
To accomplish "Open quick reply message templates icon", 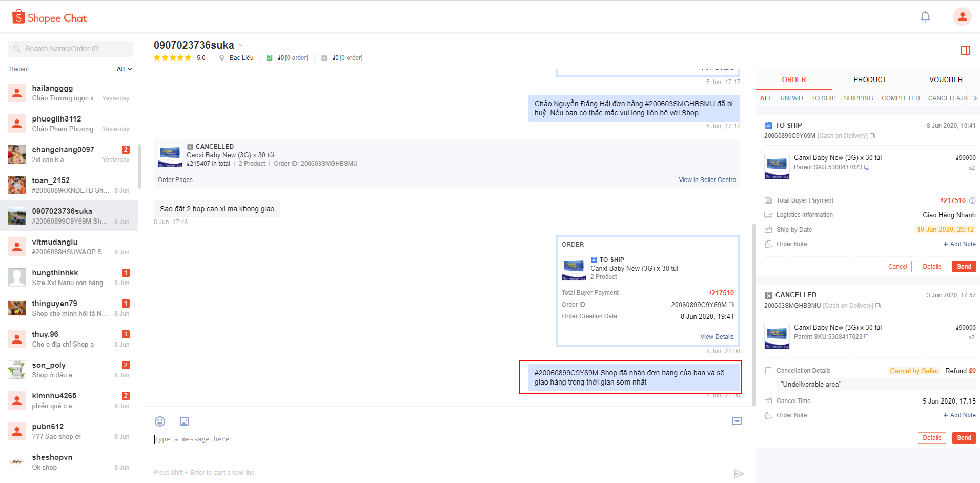I will click(x=737, y=421).
